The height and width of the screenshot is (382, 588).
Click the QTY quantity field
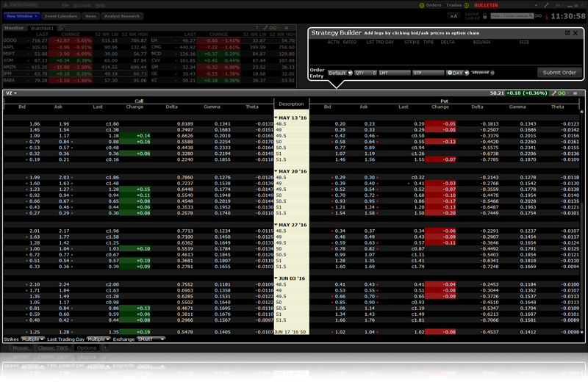tap(365, 73)
